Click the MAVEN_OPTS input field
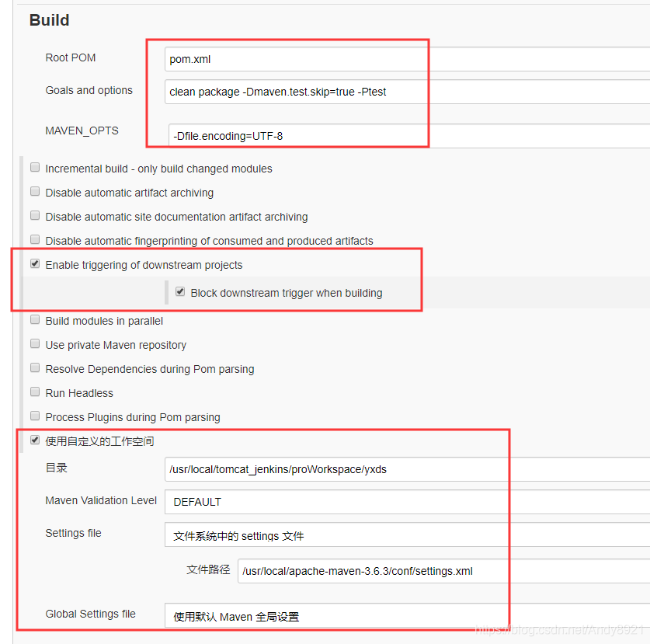The width and height of the screenshot is (650, 644). (x=409, y=136)
